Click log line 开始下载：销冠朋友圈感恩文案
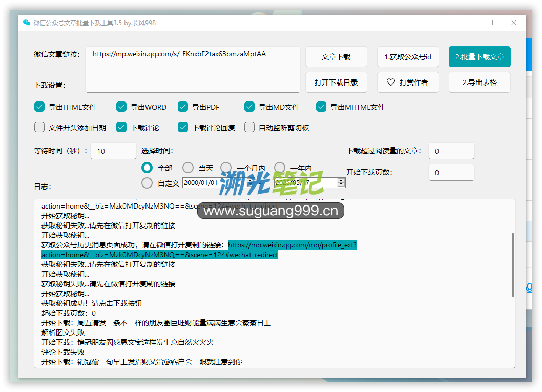Viewport: 542px width, 392px height. 128,342
